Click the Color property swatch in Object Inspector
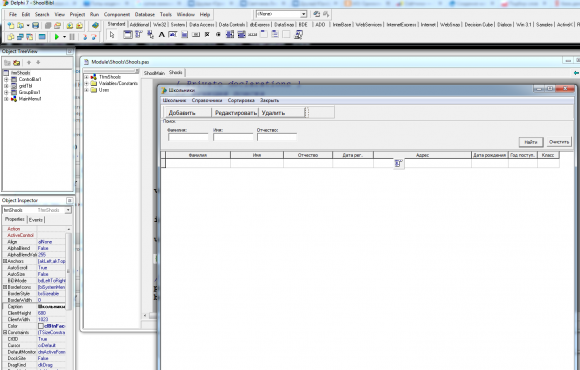This screenshot has height=370, width=580. tap(41, 326)
